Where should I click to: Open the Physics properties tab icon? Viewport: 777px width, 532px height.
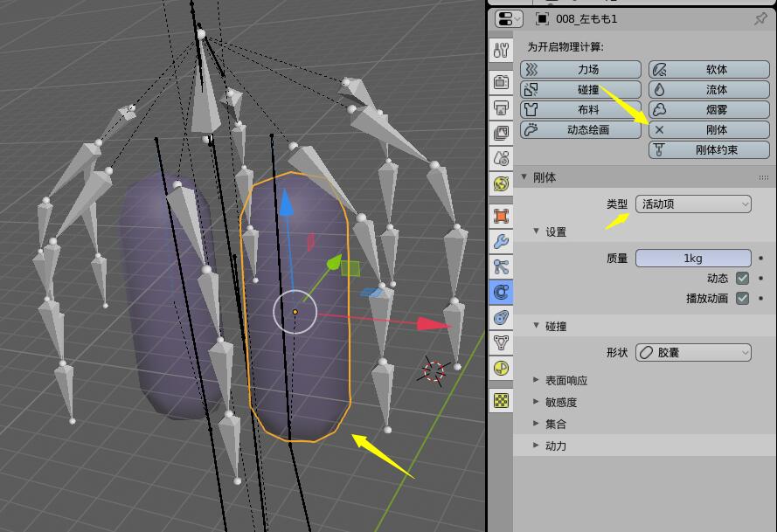[x=501, y=293]
